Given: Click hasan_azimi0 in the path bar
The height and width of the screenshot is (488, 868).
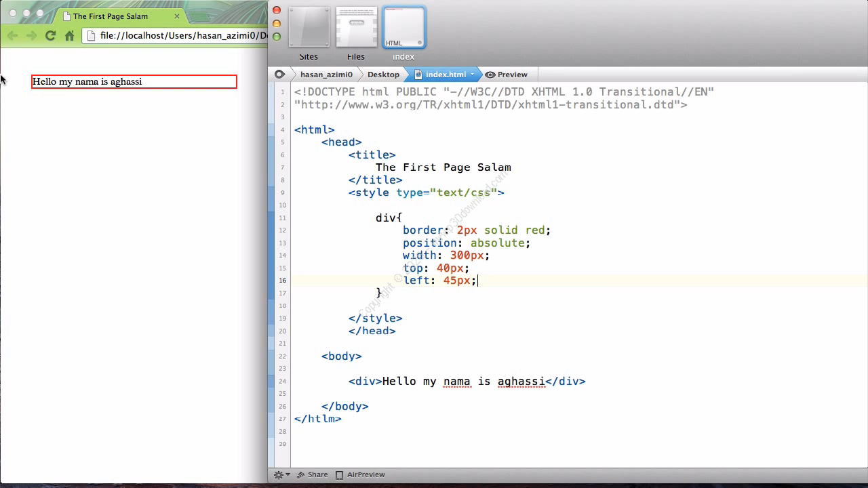Looking at the screenshot, I should tap(326, 75).
